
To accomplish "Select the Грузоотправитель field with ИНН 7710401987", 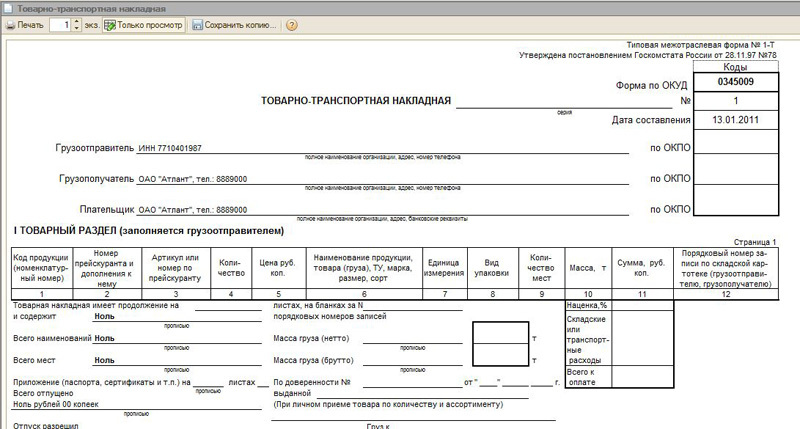I will pyautogui.click(x=380, y=148).
